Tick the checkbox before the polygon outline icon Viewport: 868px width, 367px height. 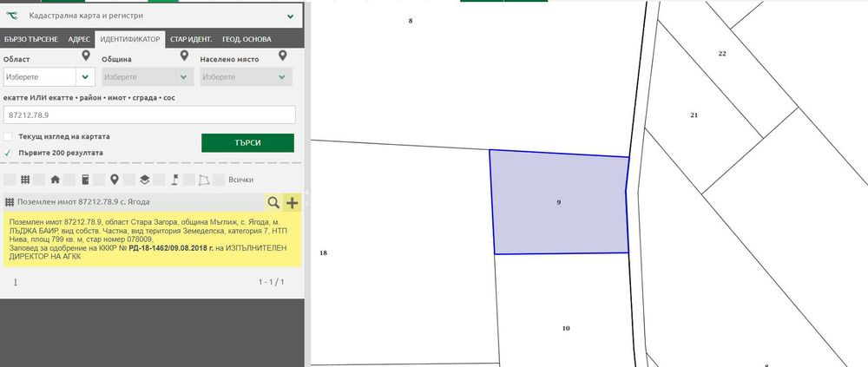(188, 180)
